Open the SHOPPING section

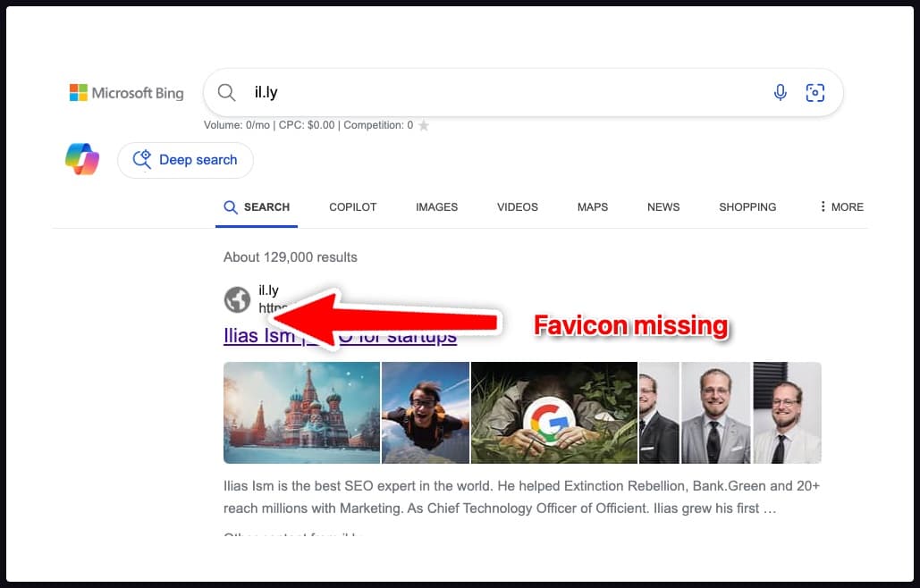747,206
